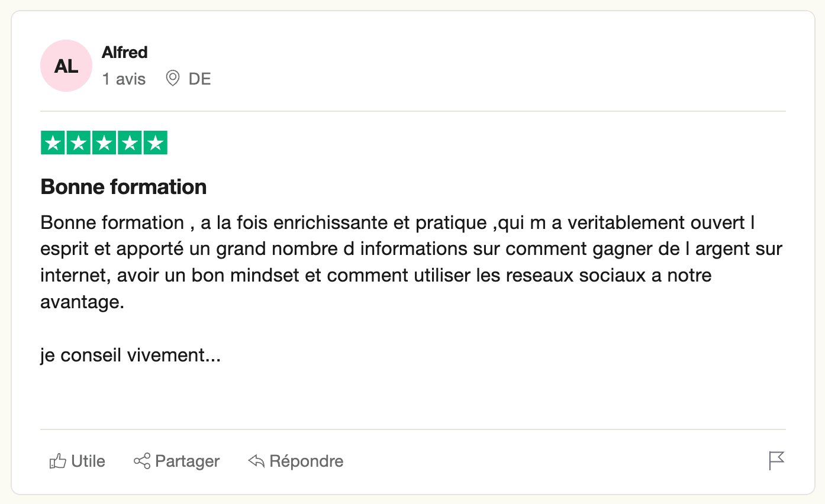This screenshot has height=504, width=825.
Task: Select the Partager text button
Action: (x=188, y=461)
